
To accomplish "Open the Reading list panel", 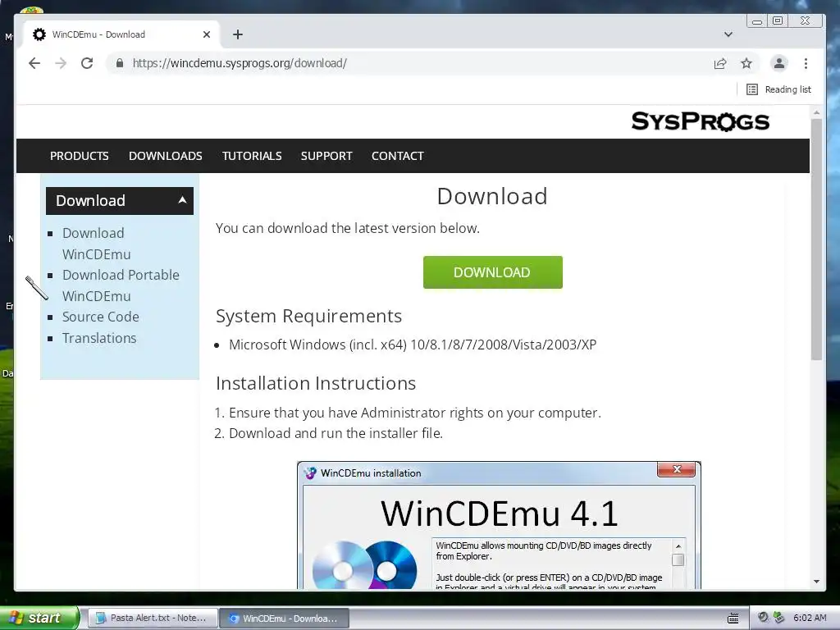I will point(778,89).
